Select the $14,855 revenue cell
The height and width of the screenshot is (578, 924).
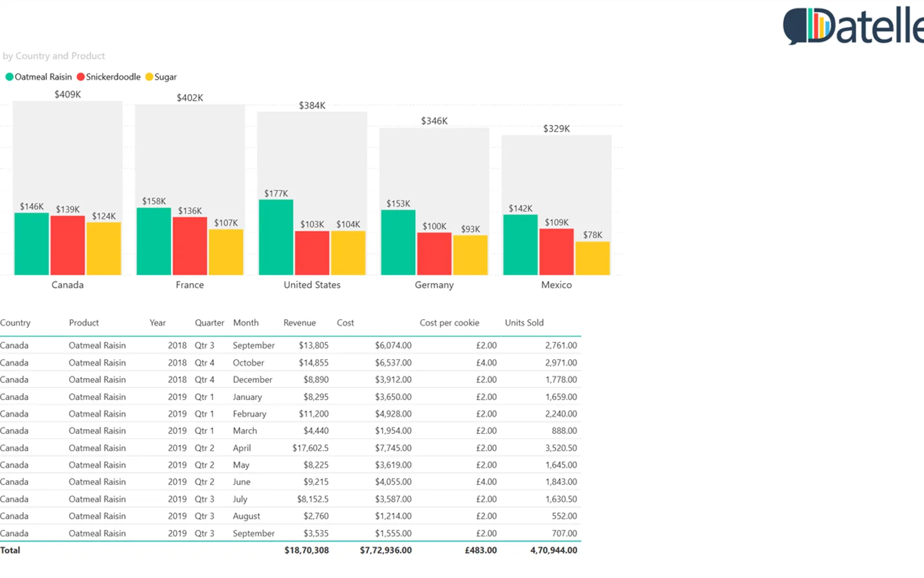pos(314,362)
